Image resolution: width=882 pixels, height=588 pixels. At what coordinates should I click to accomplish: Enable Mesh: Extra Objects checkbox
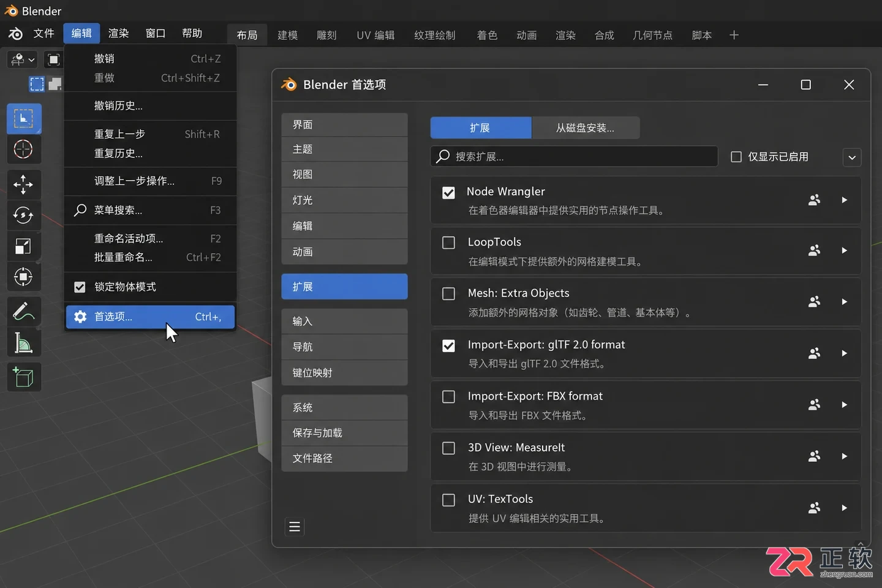click(x=448, y=293)
